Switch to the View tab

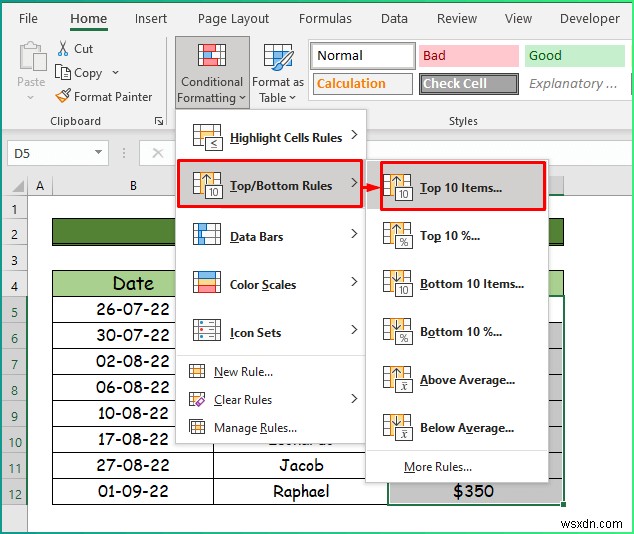[518, 19]
